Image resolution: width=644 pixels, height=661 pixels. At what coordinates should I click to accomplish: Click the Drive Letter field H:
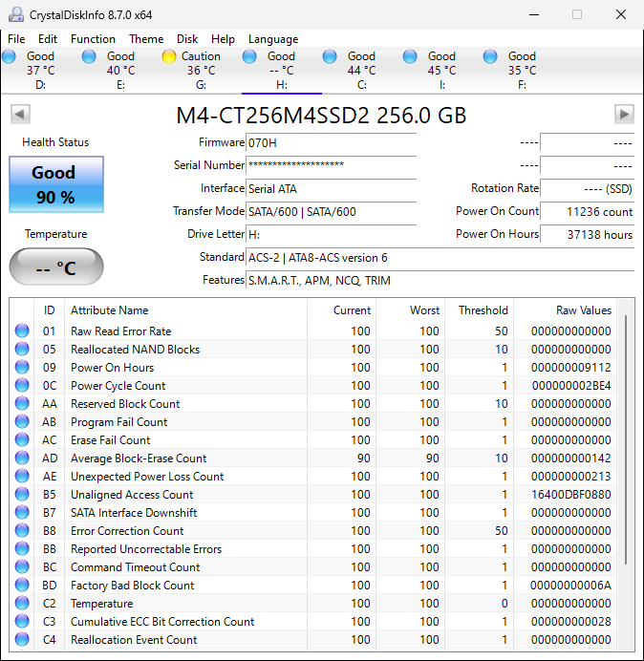tap(331, 234)
